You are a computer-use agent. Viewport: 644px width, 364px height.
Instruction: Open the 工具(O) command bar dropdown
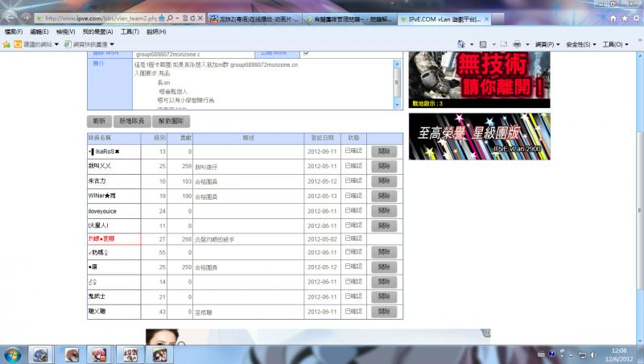click(615, 44)
